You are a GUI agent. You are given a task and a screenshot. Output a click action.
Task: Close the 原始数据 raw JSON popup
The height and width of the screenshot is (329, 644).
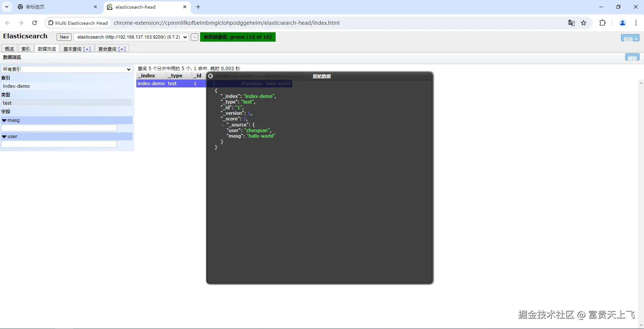point(210,76)
